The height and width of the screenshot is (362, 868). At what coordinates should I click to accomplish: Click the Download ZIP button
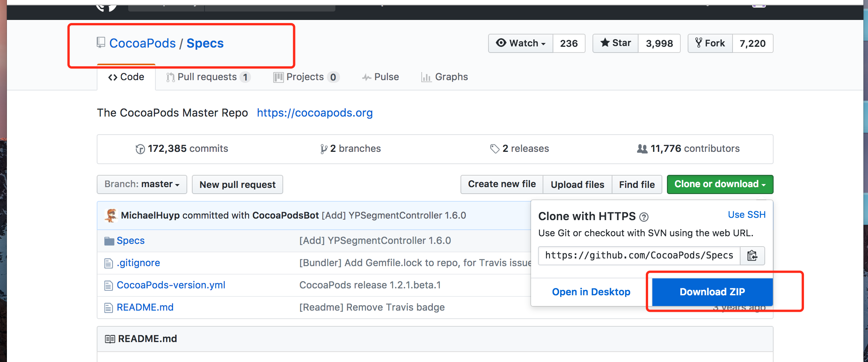click(x=712, y=292)
